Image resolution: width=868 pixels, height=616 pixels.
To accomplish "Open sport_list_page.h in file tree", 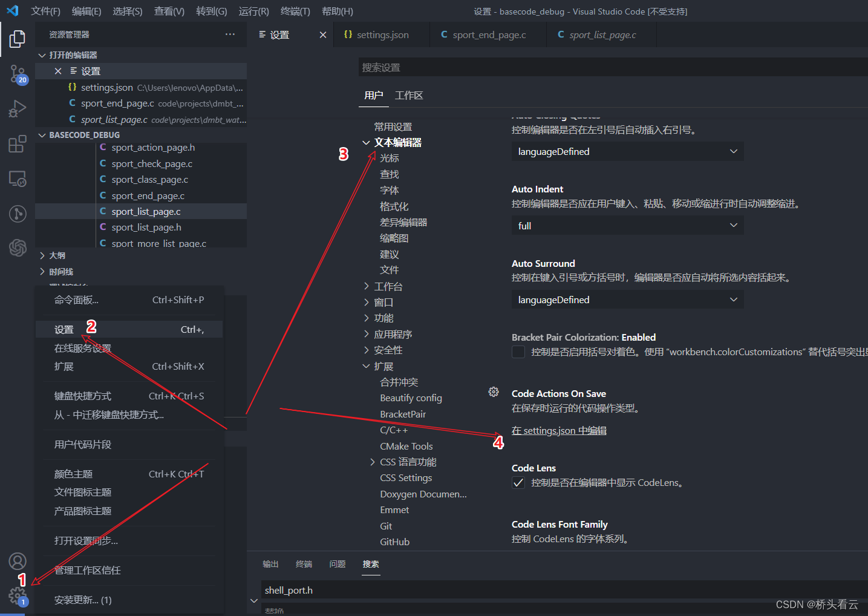I will (146, 228).
